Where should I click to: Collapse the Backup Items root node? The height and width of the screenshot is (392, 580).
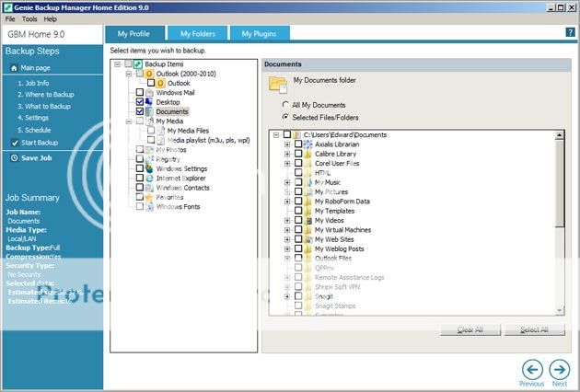(x=117, y=64)
